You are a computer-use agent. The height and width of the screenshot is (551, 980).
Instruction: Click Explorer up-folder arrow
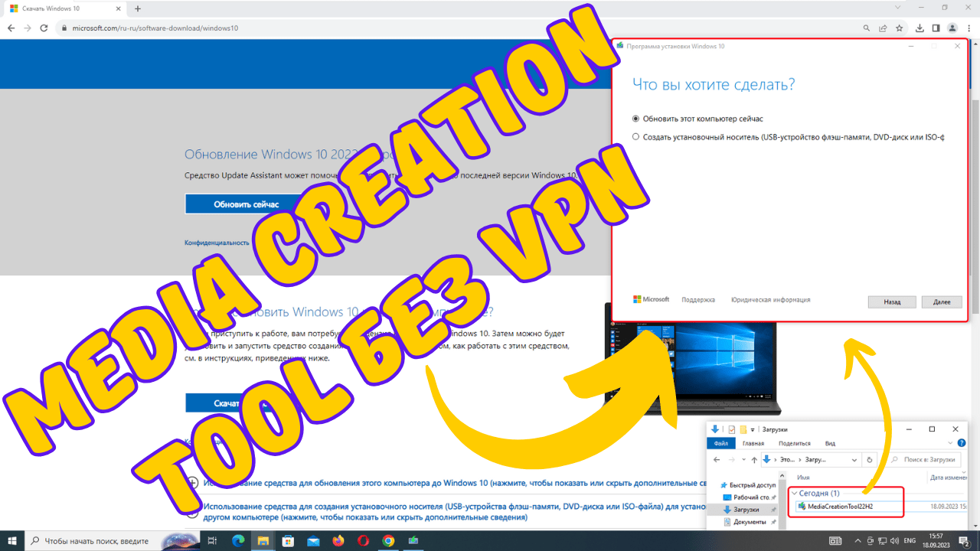(754, 460)
